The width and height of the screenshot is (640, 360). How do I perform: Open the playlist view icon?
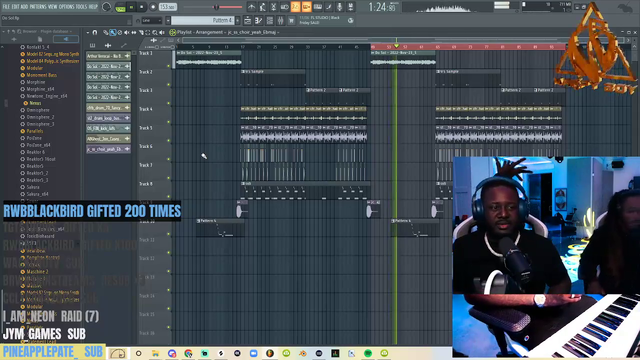[247, 20]
